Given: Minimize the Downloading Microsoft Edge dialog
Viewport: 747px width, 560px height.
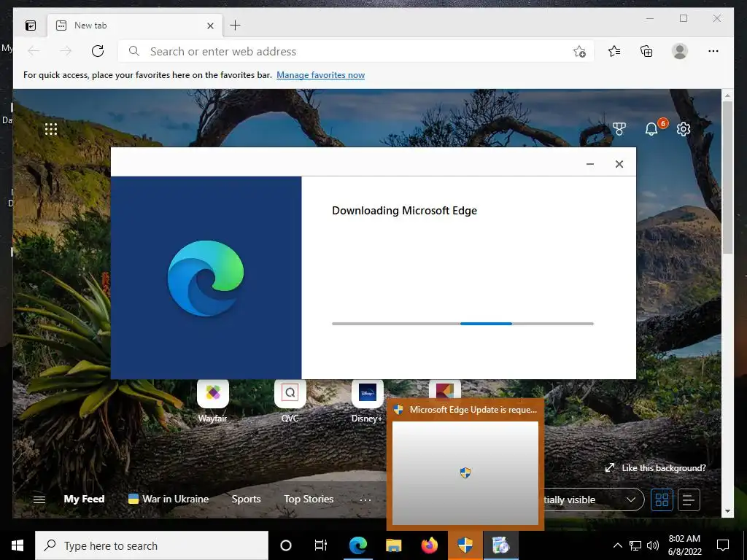Looking at the screenshot, I should (589, 164).
